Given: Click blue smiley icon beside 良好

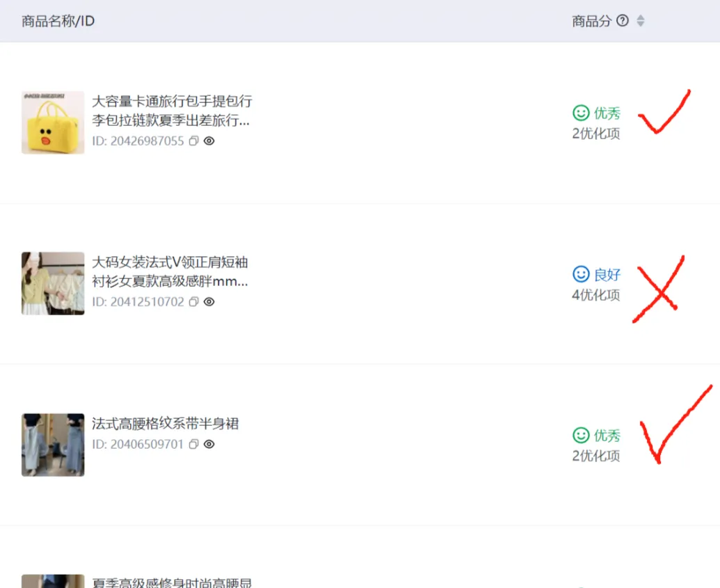Looking at the screenshot, I should tap(581, 273).
